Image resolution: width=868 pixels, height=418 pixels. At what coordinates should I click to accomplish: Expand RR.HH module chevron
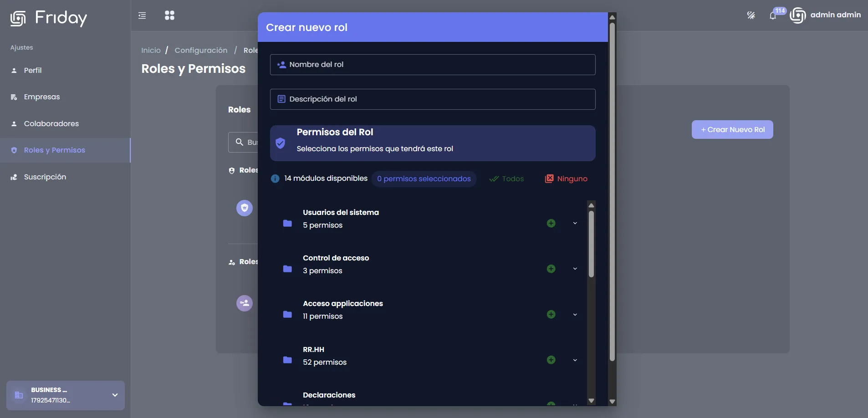click(575, 360)
